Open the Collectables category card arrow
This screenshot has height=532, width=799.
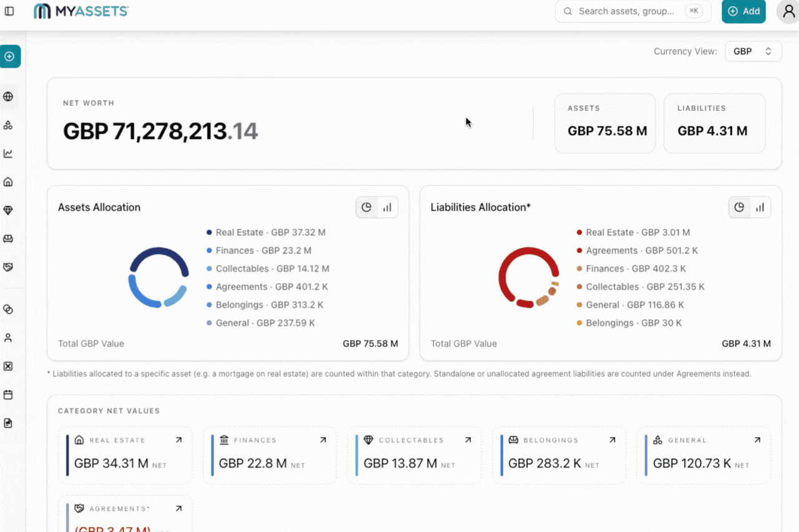(468, 440)
